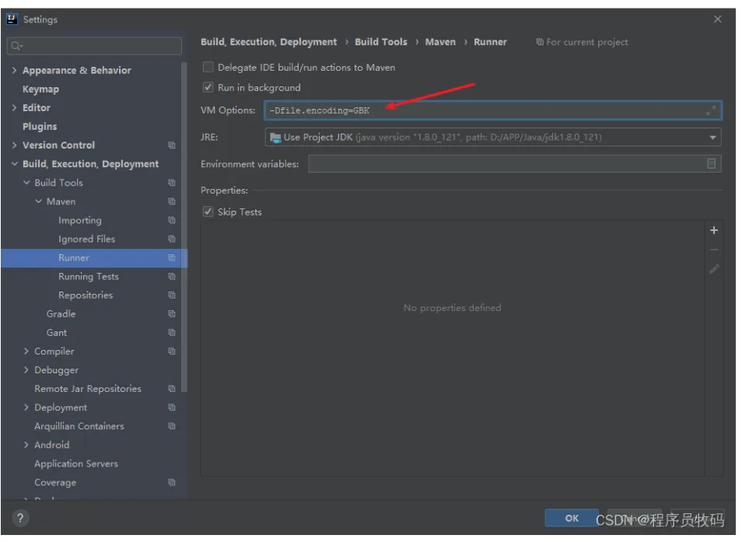Click the project-level icon beside Build Tools
The height and width of the screenshot is (542, 756).
(172, 183)
